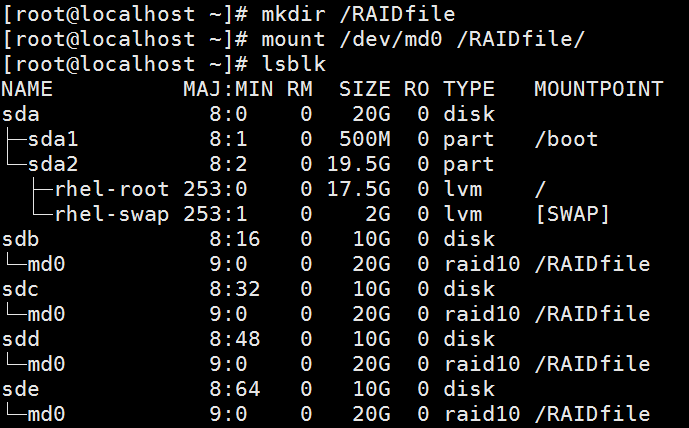Click the mount /dev/md0 command line

click(420, 39)
